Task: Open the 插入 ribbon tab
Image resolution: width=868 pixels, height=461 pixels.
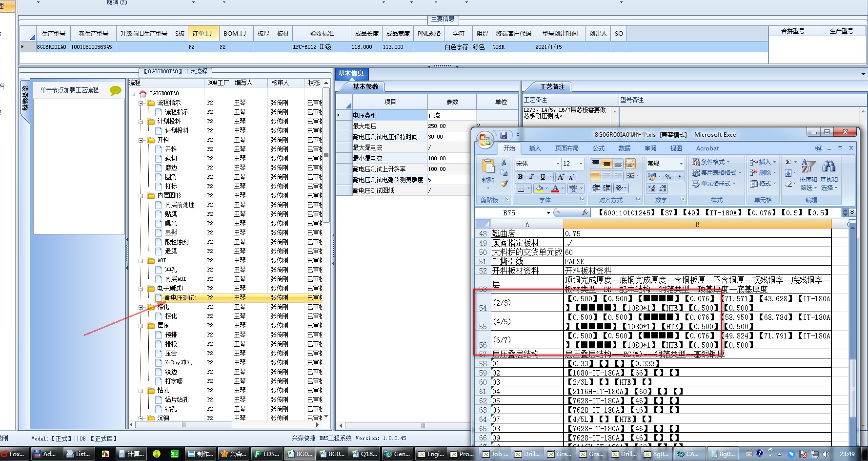Action: point(535,148)
